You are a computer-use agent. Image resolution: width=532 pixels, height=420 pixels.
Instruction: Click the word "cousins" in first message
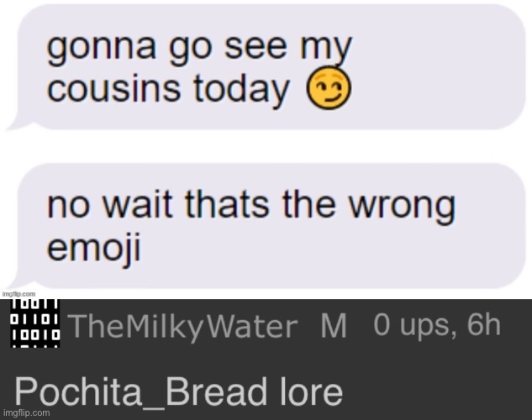coord(114,88)
